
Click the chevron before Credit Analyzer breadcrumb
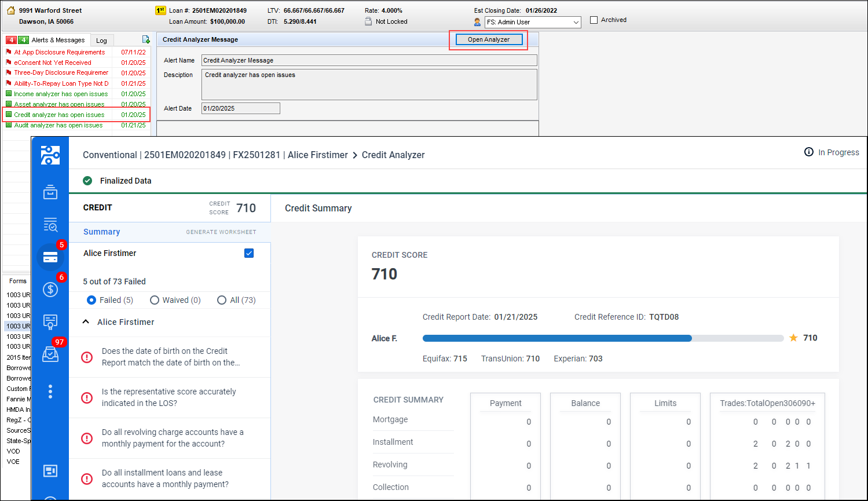[355, 155]
